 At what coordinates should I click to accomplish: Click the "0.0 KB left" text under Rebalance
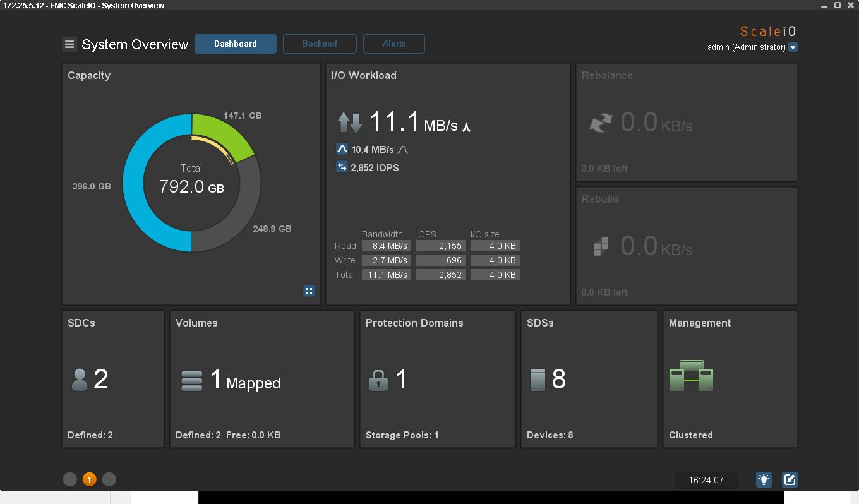[x=604, y=169]
